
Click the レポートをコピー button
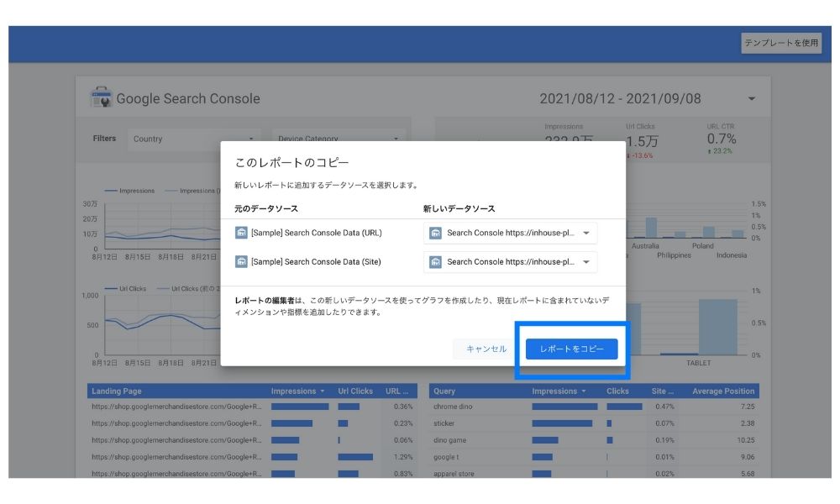(571, 349)
